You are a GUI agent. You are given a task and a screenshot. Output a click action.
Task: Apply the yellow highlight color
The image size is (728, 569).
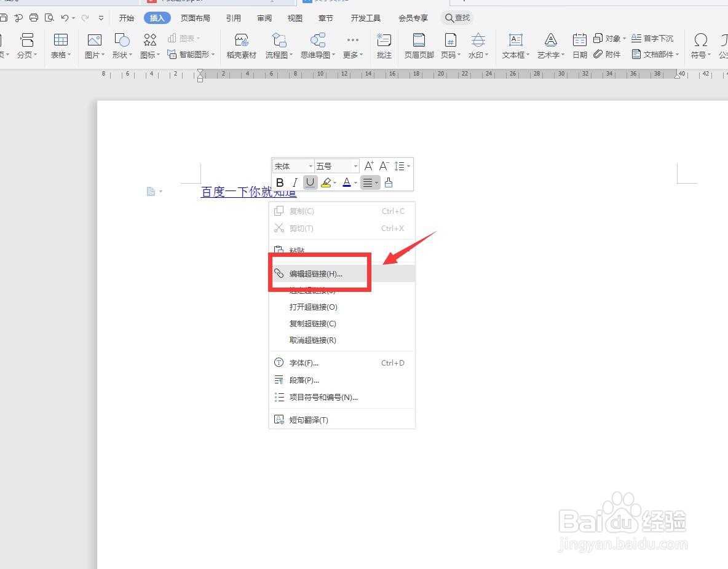pyautogui.click(x=326, y=182)
